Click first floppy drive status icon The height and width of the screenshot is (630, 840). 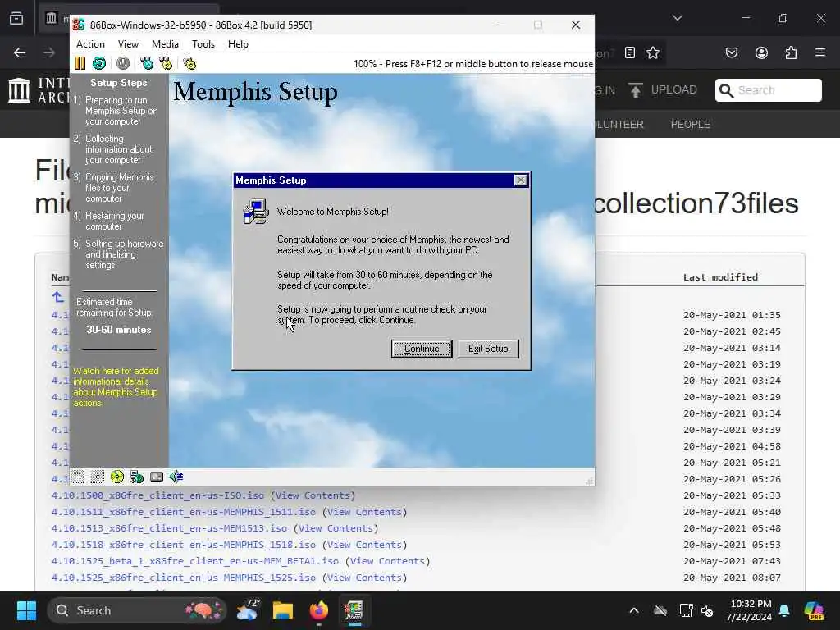point(78,477)
